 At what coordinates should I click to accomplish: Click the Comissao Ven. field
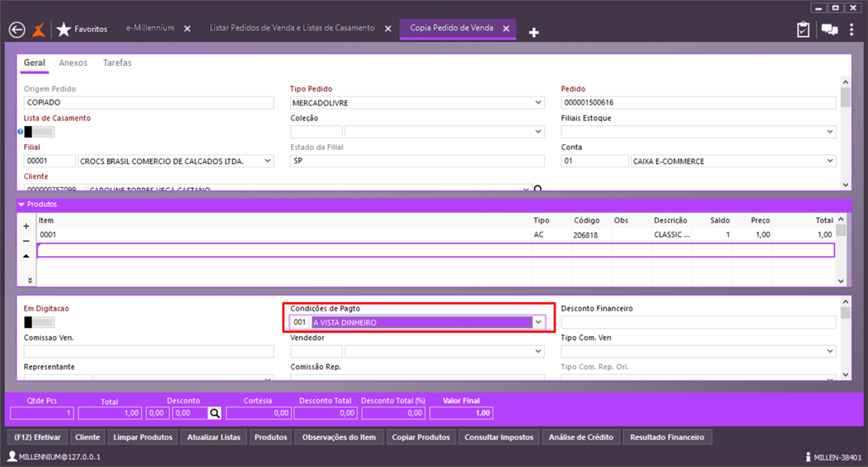coord(148,352)
